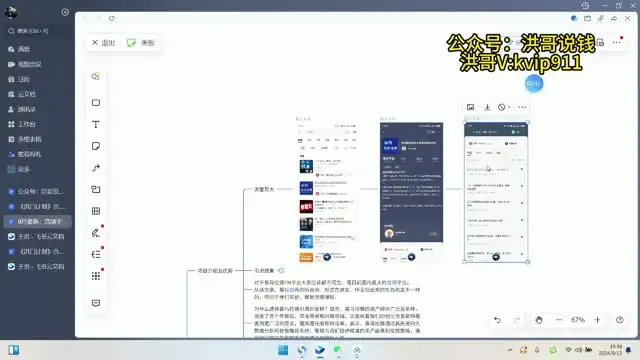Open the comment tool in whiteboard toolbar
Viewport: 640px width, 360px height.
[x=96, y=303]
